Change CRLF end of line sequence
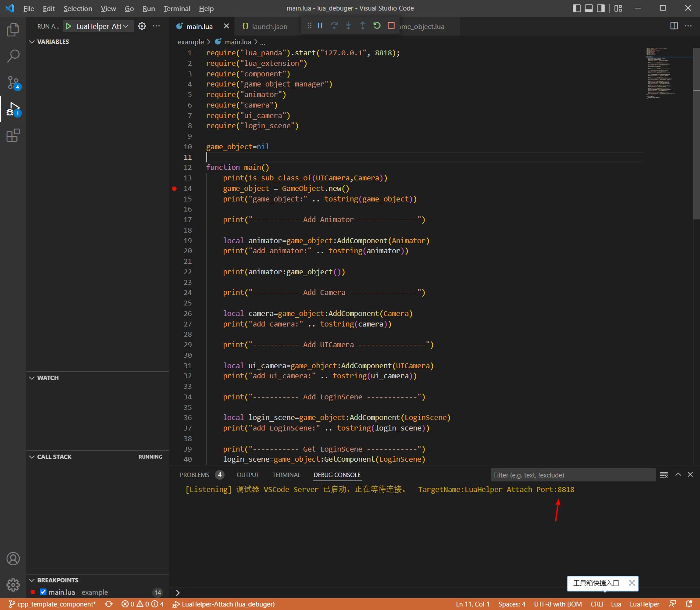 point(597,604)
